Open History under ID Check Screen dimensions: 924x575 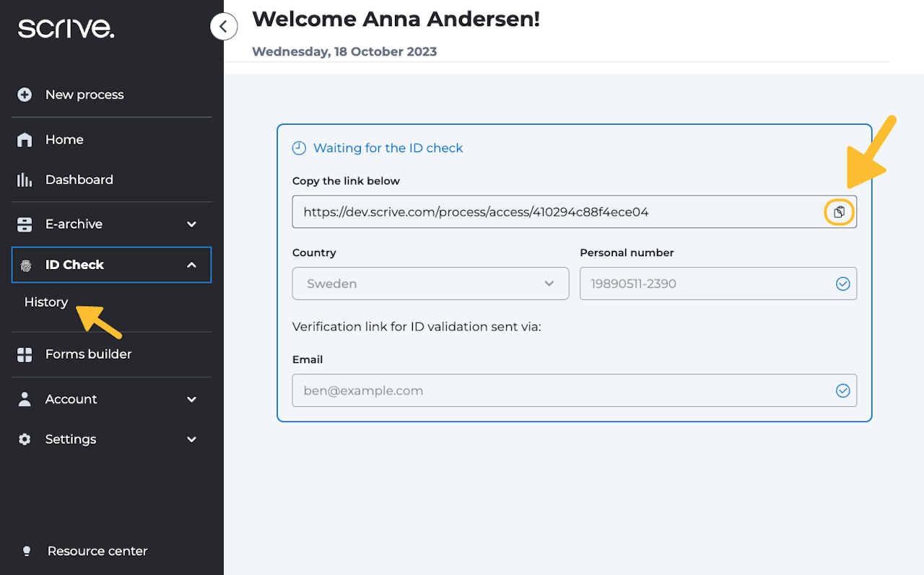point(46,302)
